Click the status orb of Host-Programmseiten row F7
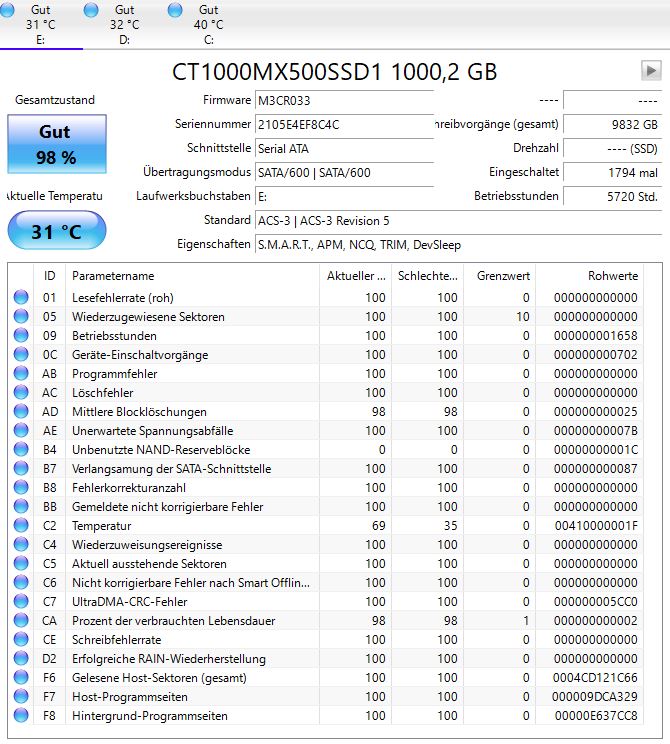The width and height of the screenshot is (670, 744). click(x=21, y=696)
